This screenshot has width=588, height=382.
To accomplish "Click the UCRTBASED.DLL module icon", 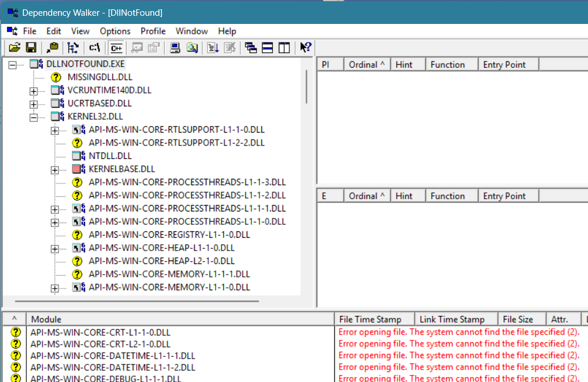I will (57, 103).
